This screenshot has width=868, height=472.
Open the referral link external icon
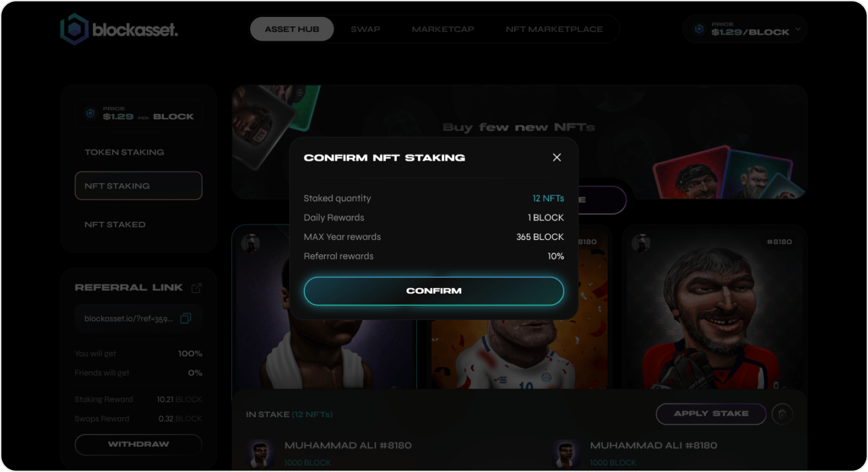click(x=197, y=288)
